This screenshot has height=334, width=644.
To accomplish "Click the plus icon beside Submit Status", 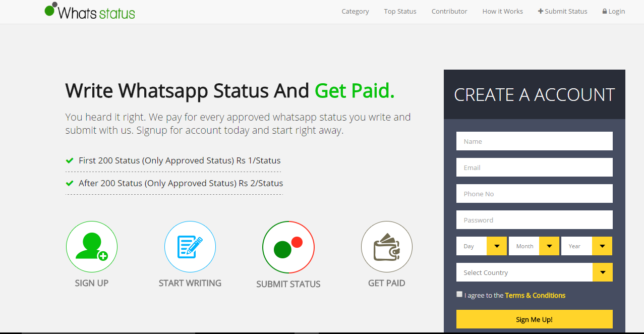I will [x=541, y=11].
